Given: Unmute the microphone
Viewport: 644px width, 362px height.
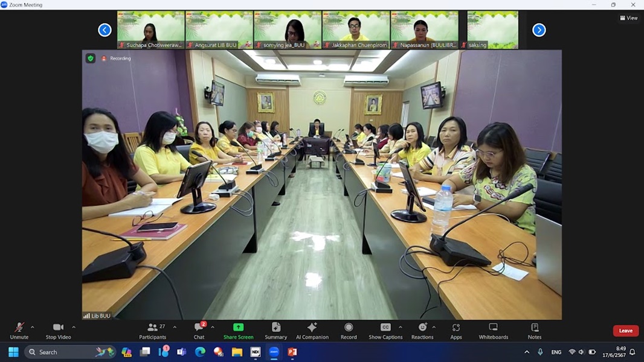Looking at the screenshot, I should point(19,330).
